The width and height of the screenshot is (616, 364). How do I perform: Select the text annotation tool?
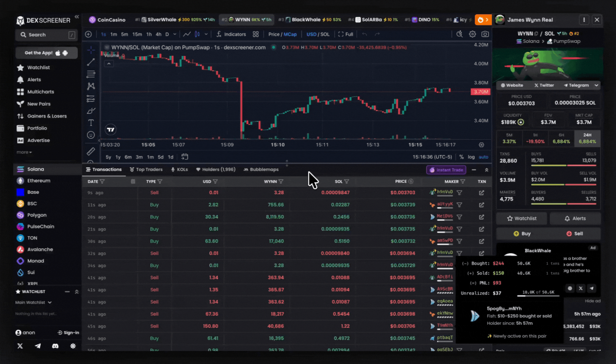click(91, 123)
